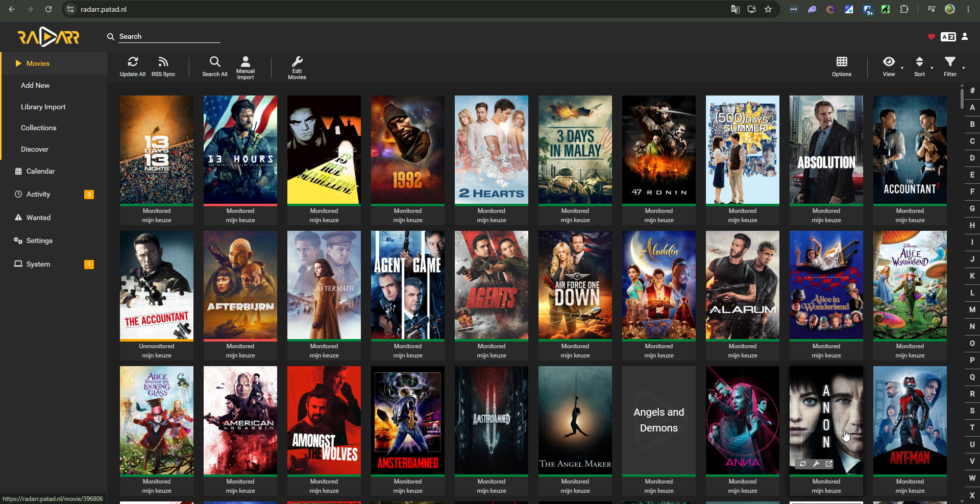Image resolution: width=980 pixels, height=504 pixels.
Task: Open the Absolution movie poster
Action: [826, 150]
